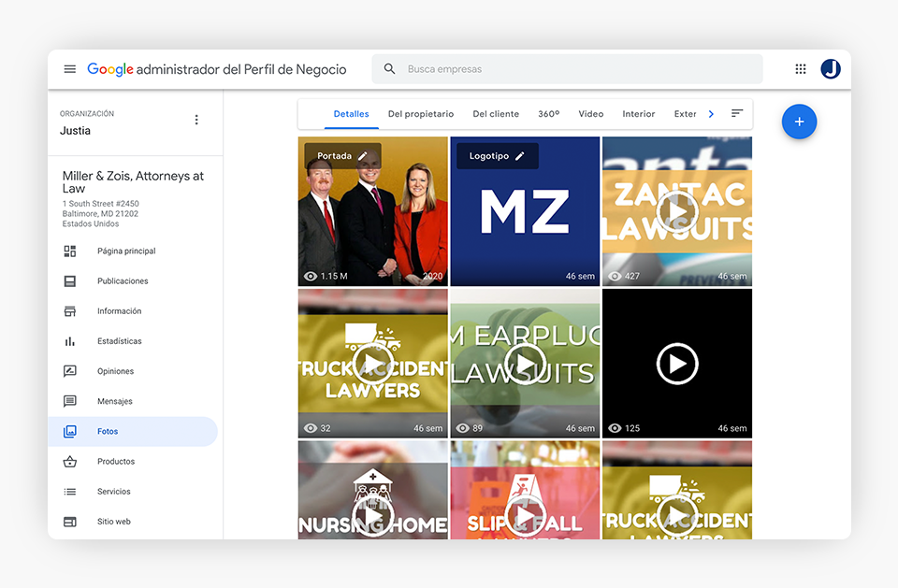The image size is (898, 588).
Task: Add a new photo with plus button
Action: click(799, 122)
